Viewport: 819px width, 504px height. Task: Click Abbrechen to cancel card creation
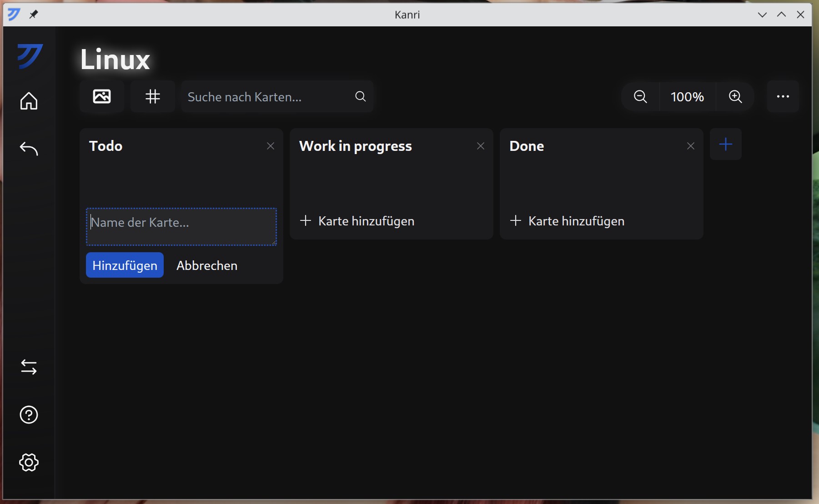pos(207,265)
